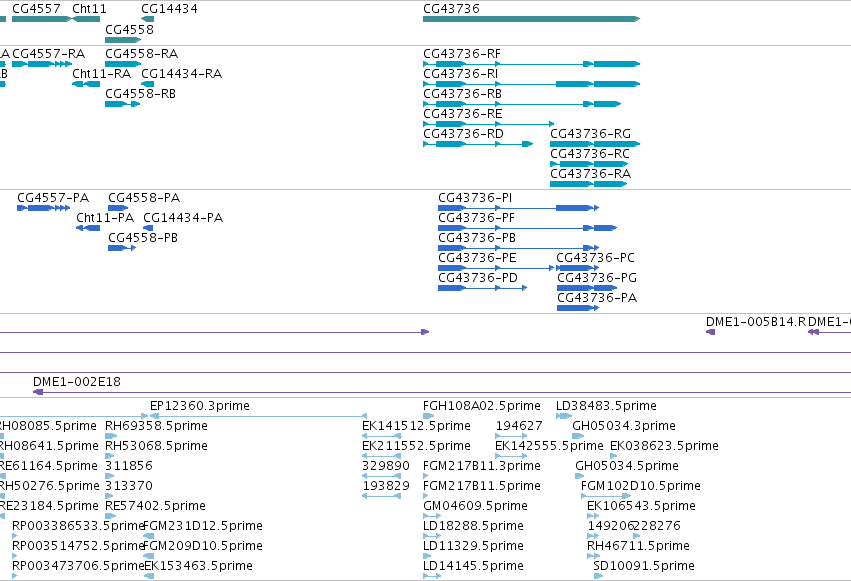851x581 pixels.
Task: Select protein CG43736-PF label
Action: click(x=477, y=218)
